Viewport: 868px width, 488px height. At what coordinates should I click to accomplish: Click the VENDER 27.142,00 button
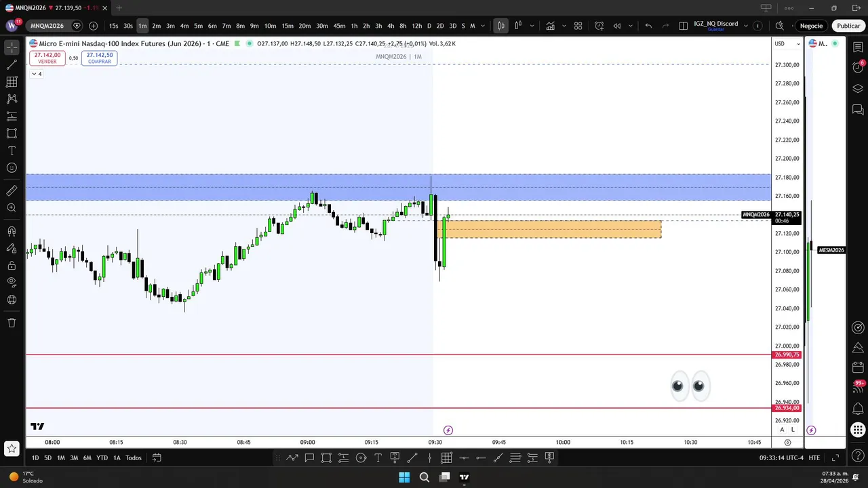[47, 58]
